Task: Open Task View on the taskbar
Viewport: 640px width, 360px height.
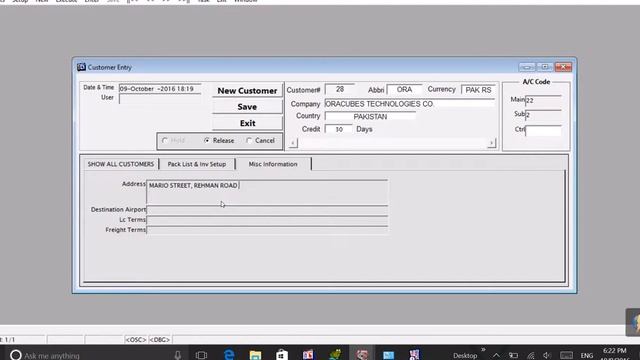Action: 201,355
